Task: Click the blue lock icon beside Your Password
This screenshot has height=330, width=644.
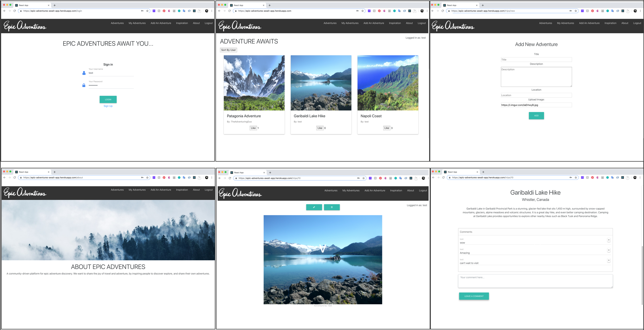Action: (83, 85)
